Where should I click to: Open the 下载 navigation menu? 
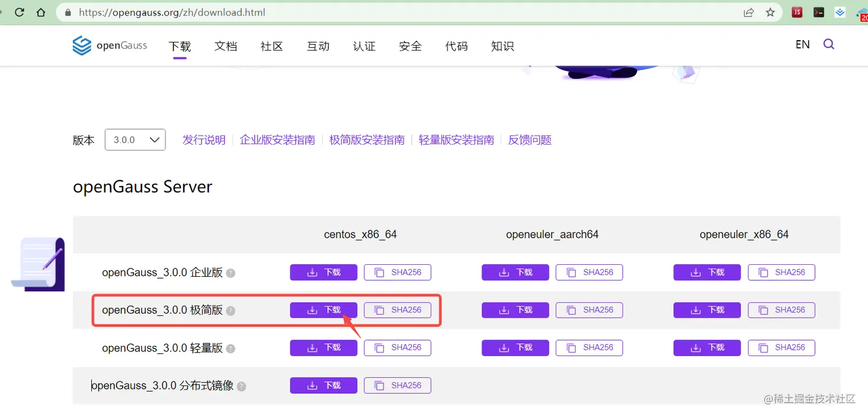coord(180,47)
